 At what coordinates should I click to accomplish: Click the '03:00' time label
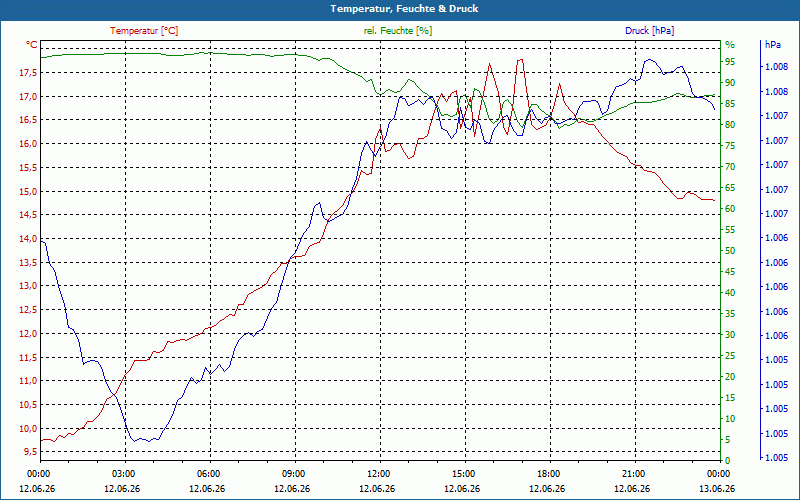(122, 474)
